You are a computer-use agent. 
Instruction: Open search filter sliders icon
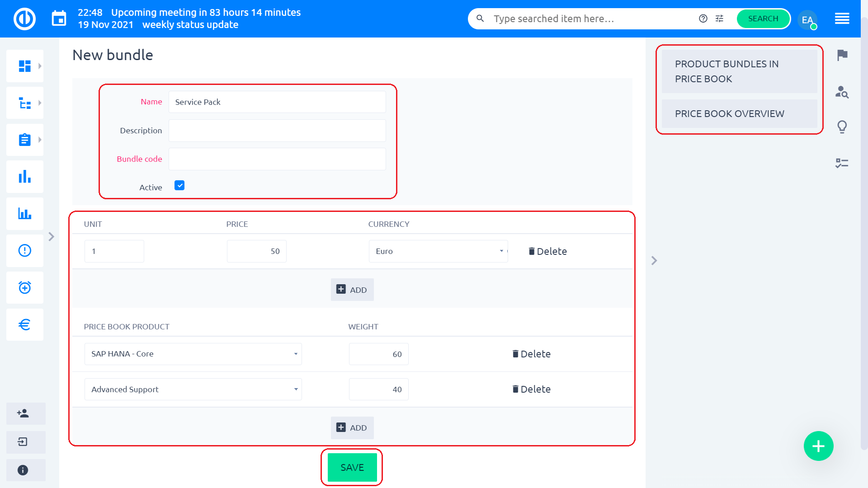coord(719,19)
